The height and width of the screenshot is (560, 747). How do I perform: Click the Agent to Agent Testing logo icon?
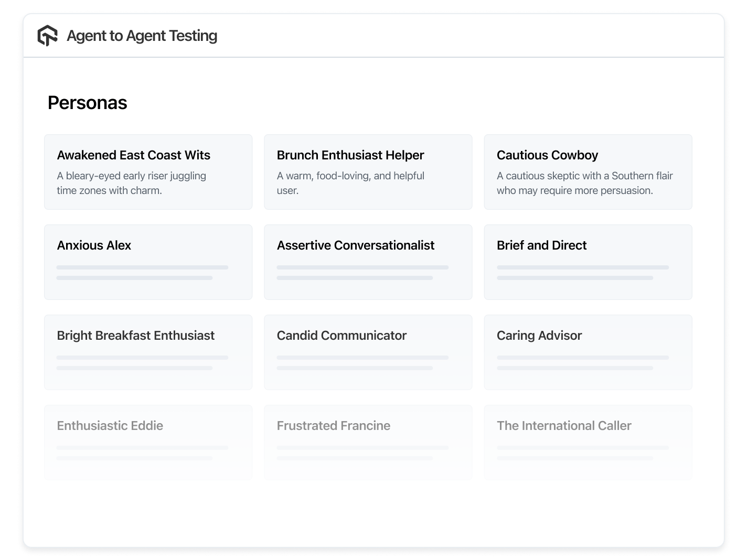click(48, 36)
